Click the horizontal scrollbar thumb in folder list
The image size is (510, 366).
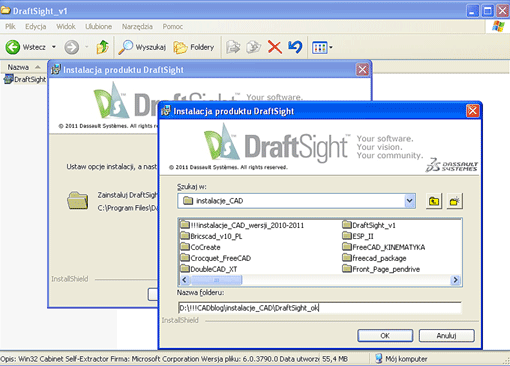216,280
